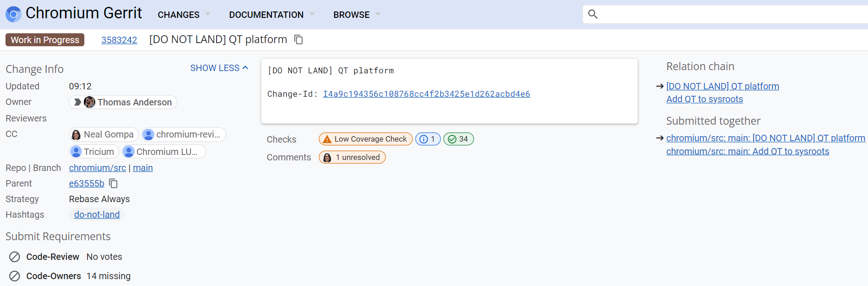Copy the change subject to clipboard

(x=298, y=40)
